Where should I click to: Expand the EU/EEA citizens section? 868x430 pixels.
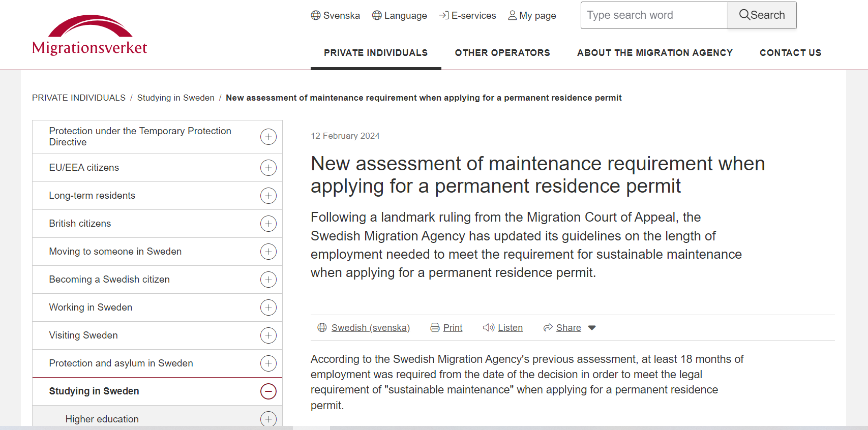tap(268, 168)
